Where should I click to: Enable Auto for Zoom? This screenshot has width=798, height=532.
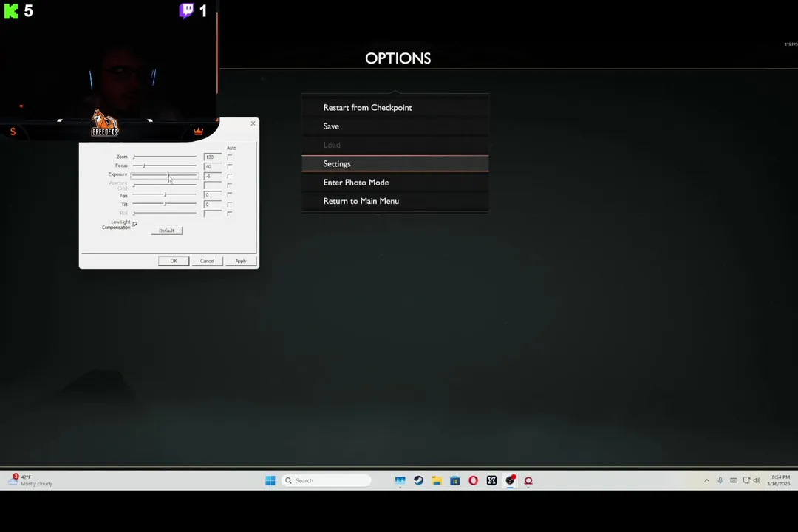pos(230,157)
